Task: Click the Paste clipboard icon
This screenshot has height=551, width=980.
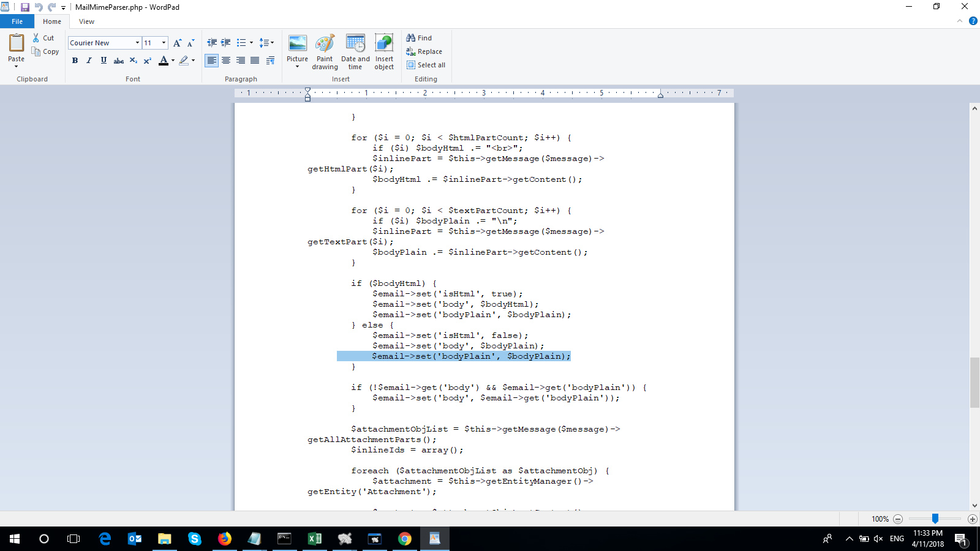Action: pyautogui.click(x=17, y=43)
